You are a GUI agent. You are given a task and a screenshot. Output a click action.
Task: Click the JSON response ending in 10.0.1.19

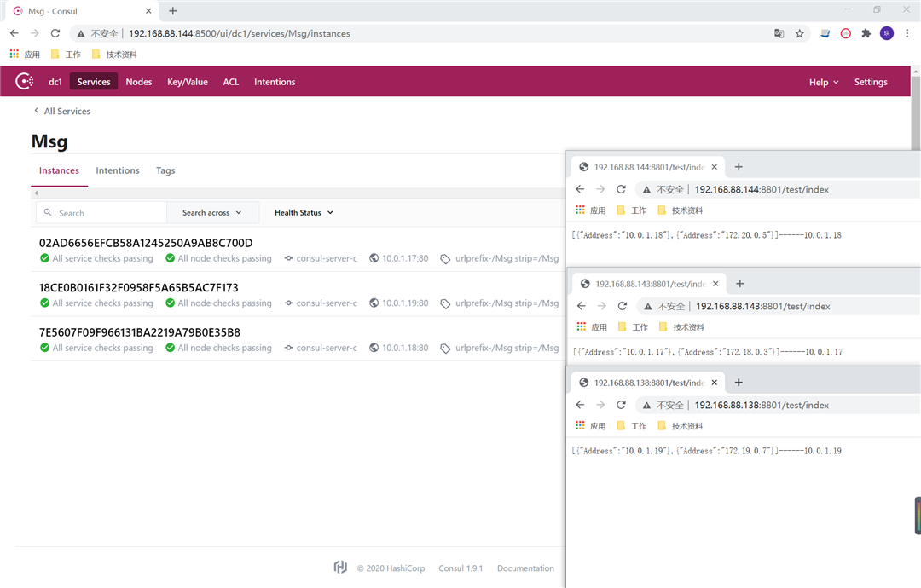(x=707, y=451)
